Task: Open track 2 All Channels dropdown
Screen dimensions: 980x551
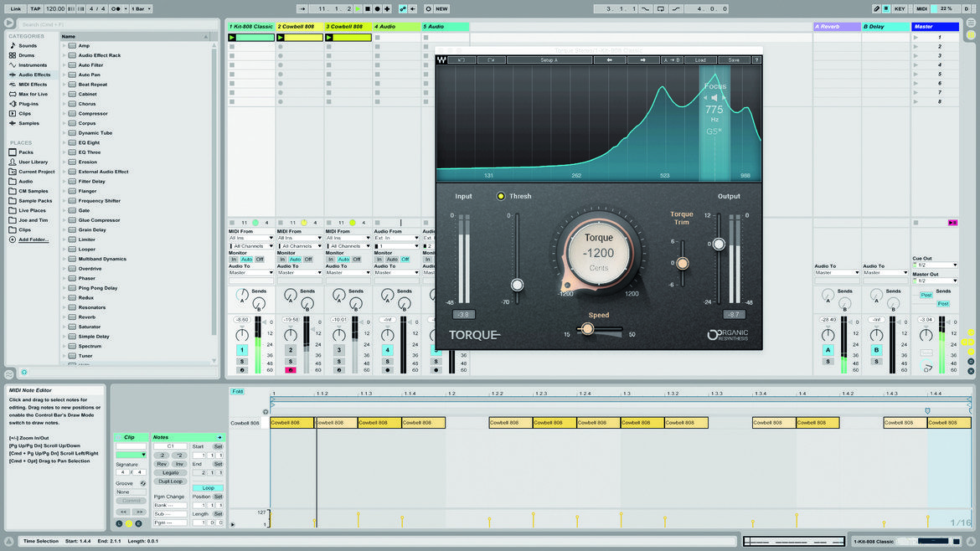Action: click(x=300, y=246)
